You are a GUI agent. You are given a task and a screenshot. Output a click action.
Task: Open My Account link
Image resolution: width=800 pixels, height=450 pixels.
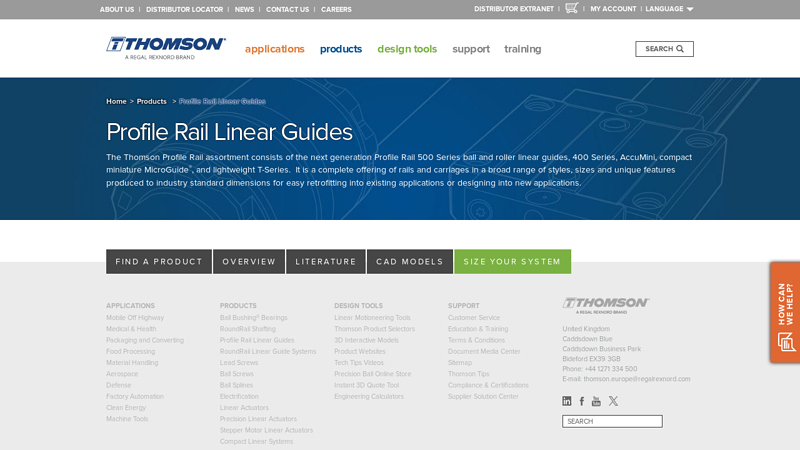[613, 9]
